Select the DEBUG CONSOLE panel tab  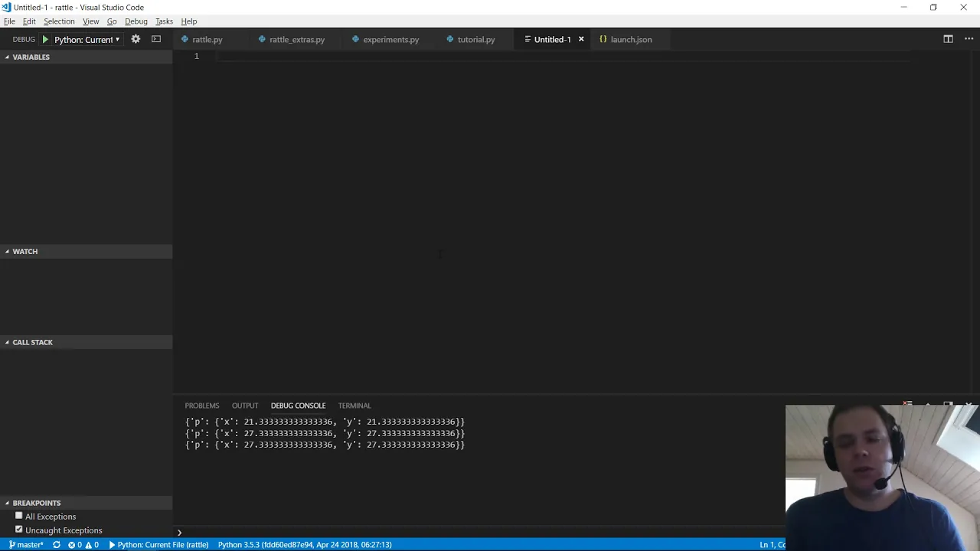point(298,406)
